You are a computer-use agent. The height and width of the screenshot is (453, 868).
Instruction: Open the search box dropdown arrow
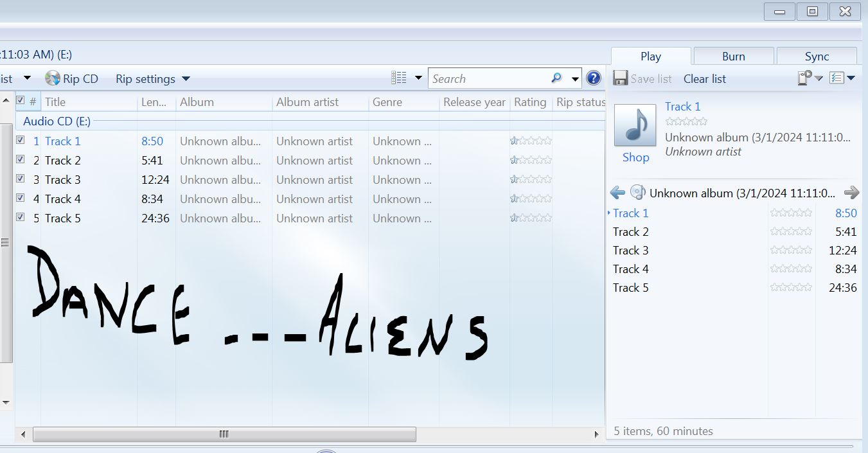575,79
